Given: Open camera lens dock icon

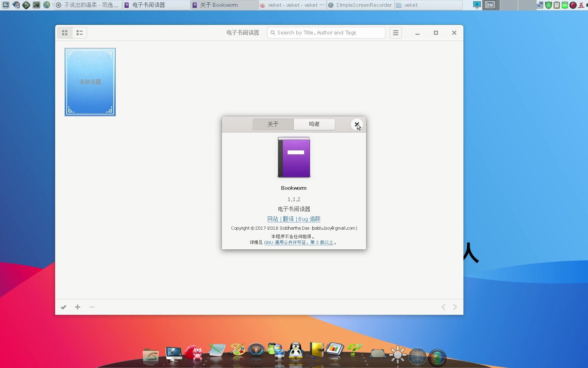Looking at the screenshot, I should click(437, 358).
